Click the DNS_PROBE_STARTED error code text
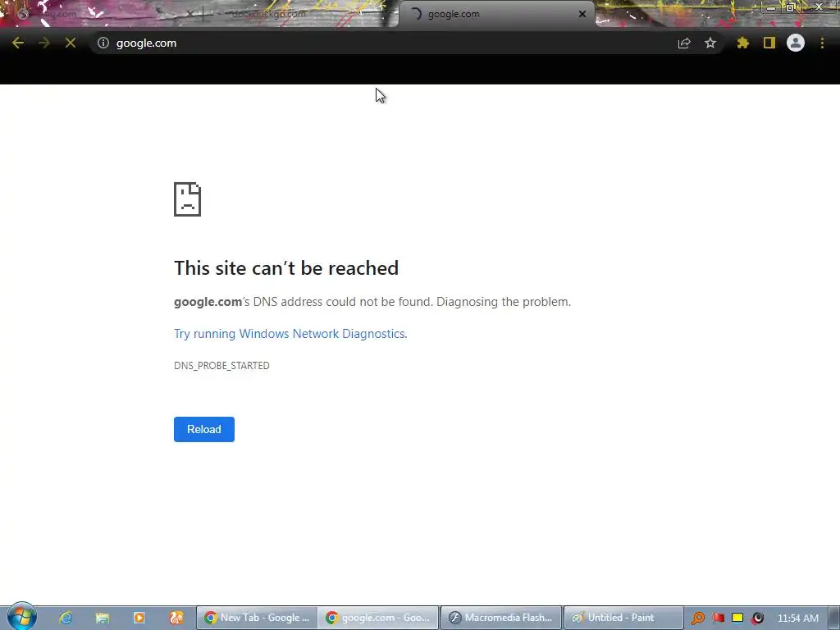The image size is (840, 630). tap(221, 365)
